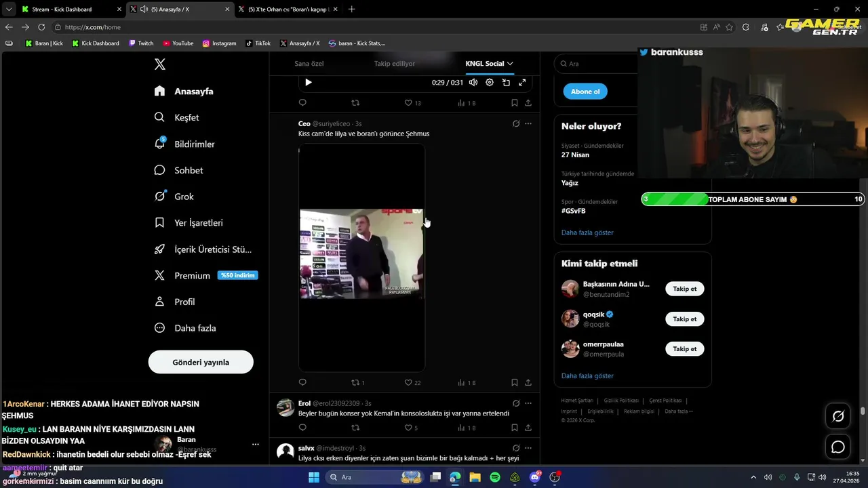Share Ceo's post
This screenshot has height=488, width=868.
click(528, 382)
